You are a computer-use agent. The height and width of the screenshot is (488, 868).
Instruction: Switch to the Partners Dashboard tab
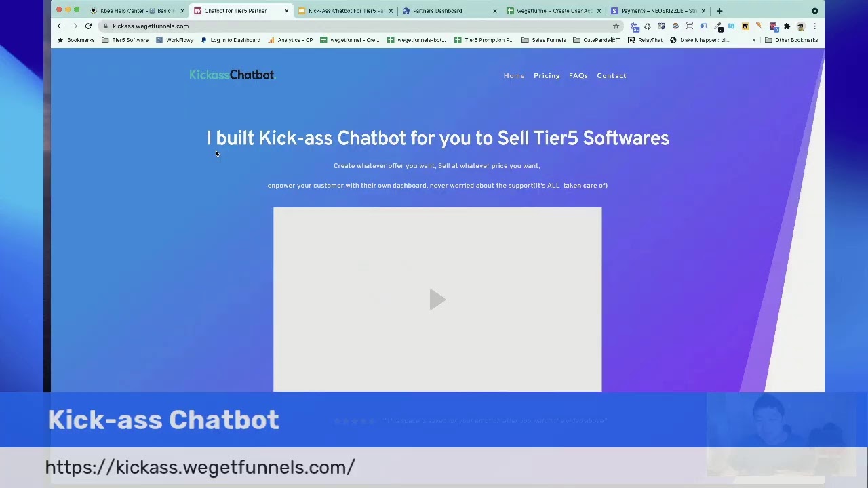coord(450,11)
